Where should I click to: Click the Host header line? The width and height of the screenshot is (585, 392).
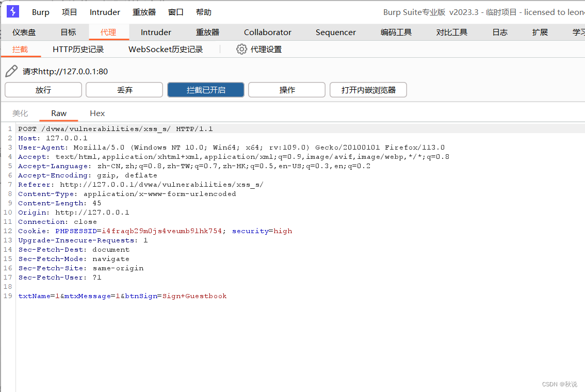click(x=53, y=138)
